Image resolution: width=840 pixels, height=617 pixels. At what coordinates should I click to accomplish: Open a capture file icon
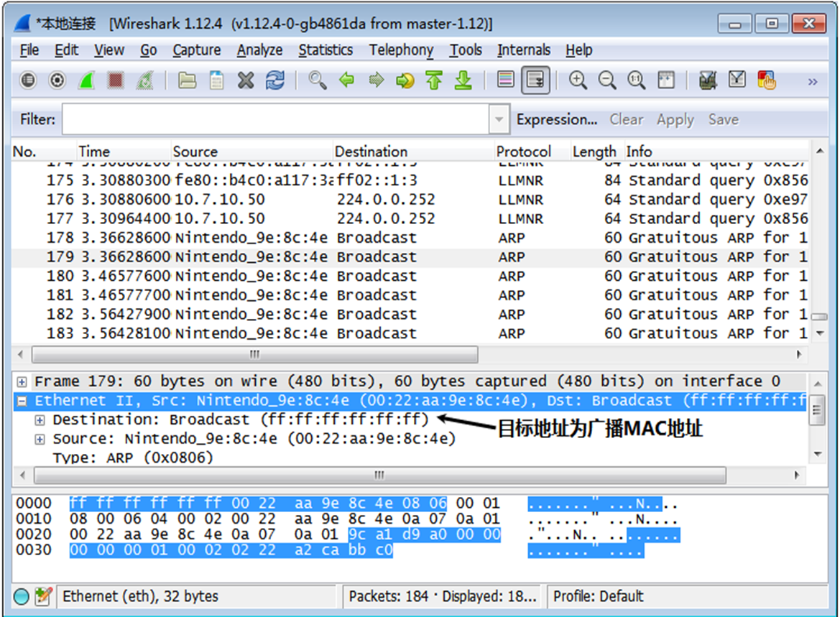(x=187, y=80)
